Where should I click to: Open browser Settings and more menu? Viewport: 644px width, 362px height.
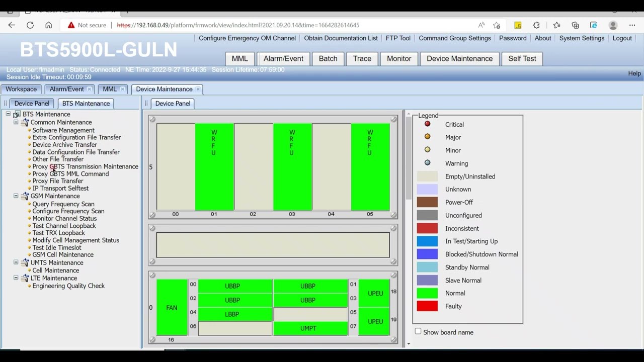632,25
